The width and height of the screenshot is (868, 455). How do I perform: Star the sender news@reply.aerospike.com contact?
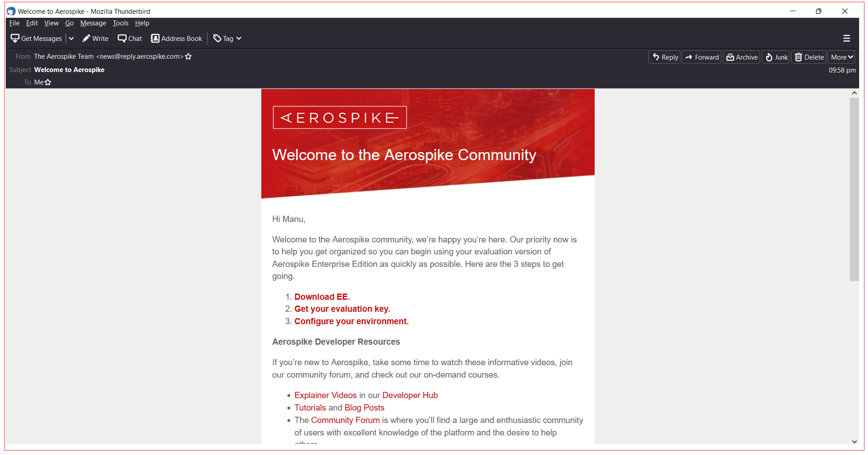tap(188, 56)
